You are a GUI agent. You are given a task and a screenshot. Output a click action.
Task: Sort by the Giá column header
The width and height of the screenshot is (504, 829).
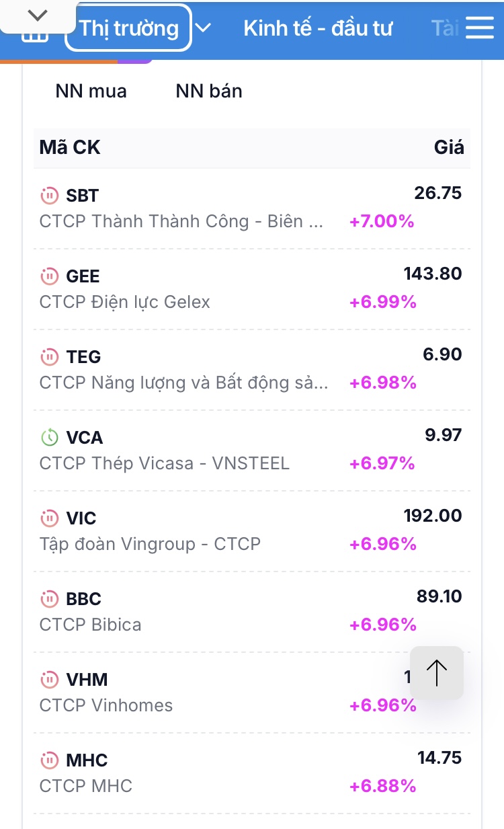pyautogui.click(x=449, y=147)
